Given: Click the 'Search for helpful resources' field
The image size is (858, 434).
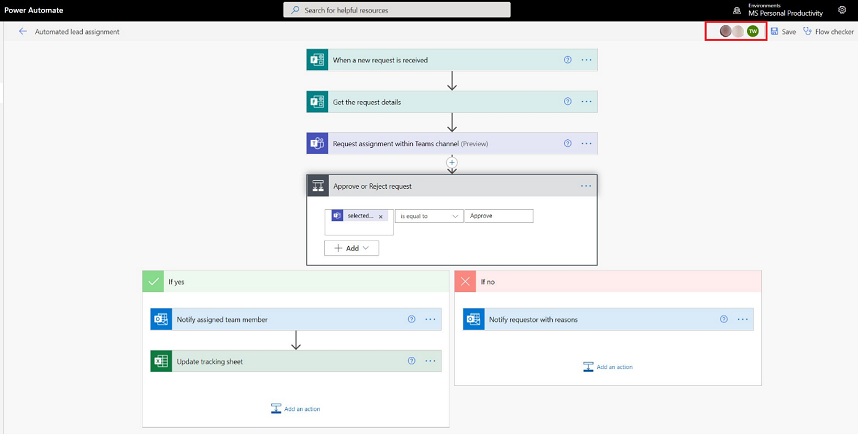Looking at the screenshot, I should point(397,10).
